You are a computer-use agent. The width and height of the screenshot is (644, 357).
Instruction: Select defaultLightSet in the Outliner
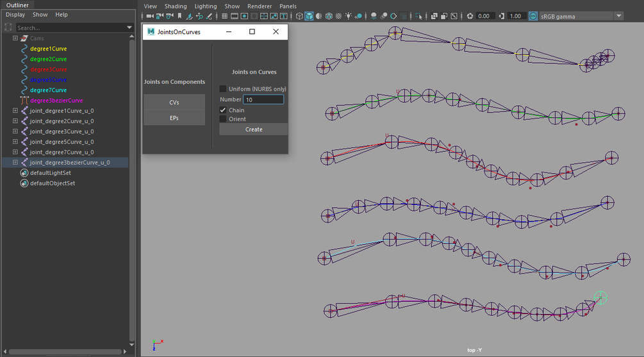[x=50, y=173]
